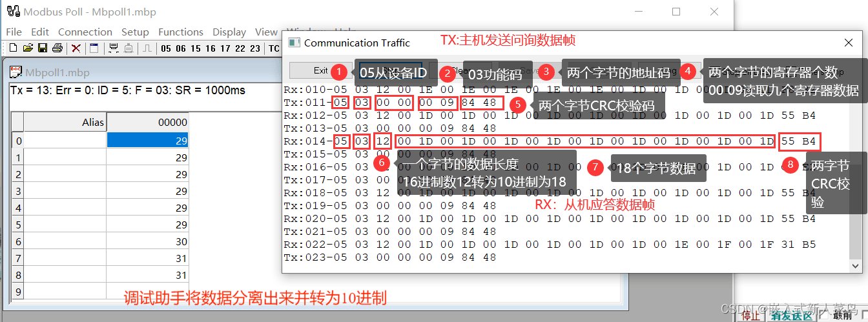Click the traffic line Tx:021
This screenshot has width=868, height=322.
point(390,232)
